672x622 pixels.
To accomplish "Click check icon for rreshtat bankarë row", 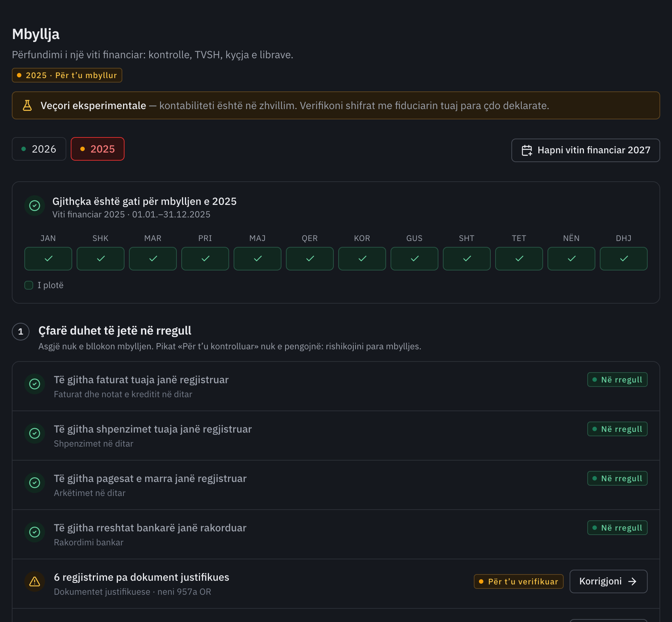I will point(35,532).
